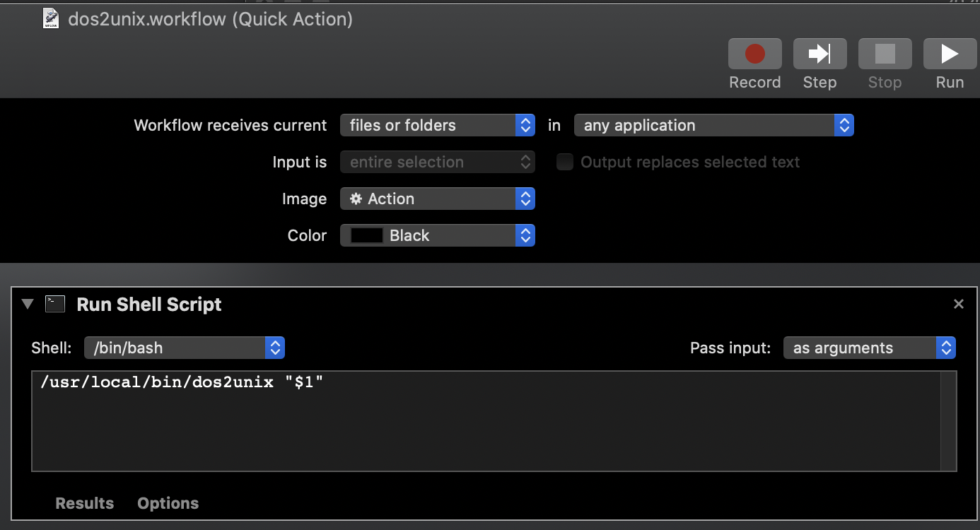
Task: Collapse the Run Shell Script action
Action: 27,304
